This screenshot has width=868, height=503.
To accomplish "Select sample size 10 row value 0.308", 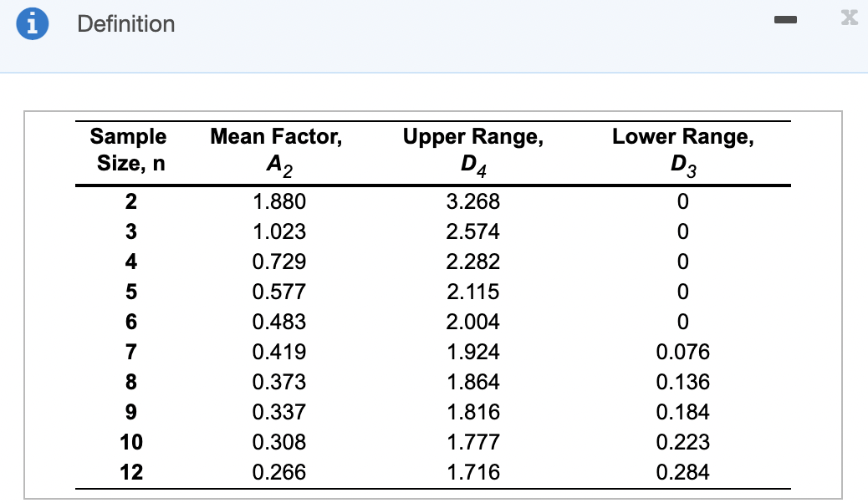I will pos(279,442).
